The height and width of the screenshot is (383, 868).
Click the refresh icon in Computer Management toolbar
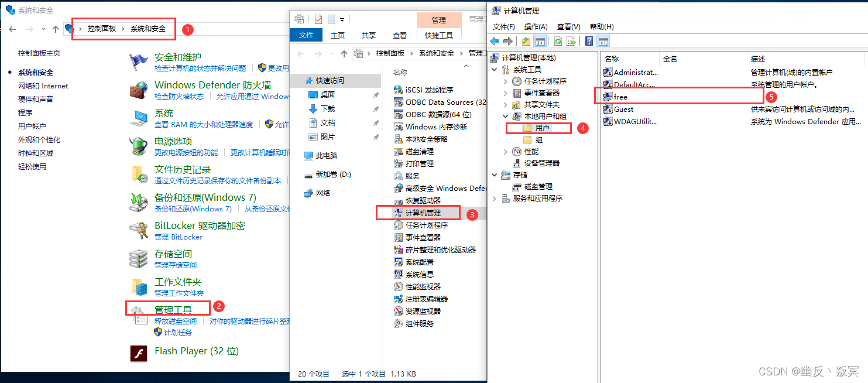(x=558, y=41)
